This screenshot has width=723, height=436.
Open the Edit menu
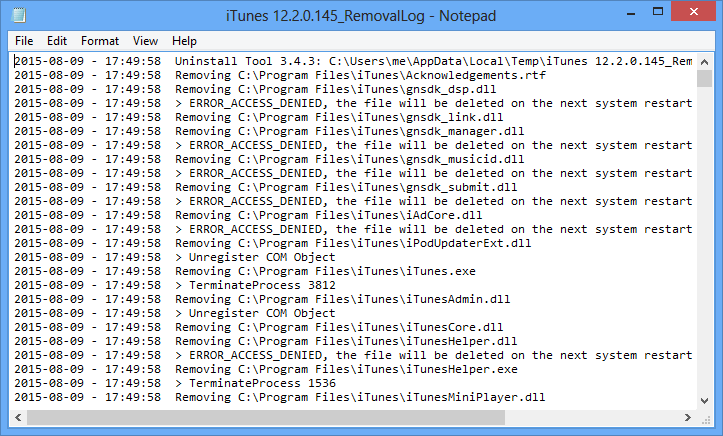[57, 41]
